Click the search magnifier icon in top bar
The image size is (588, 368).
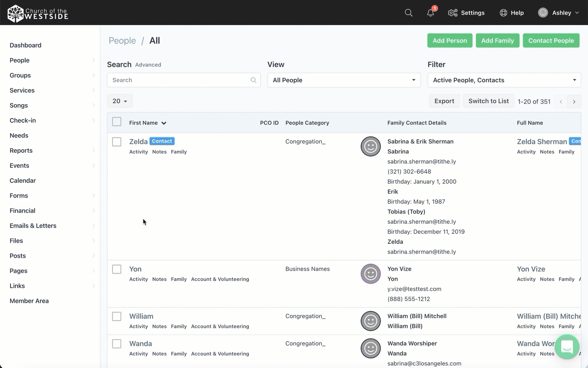tap(409, 13)
